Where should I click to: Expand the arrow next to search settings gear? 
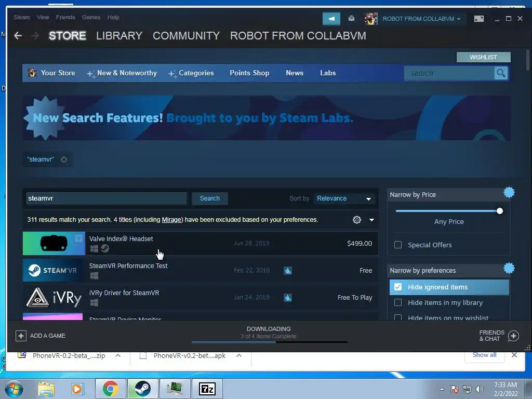pyautogui.click(x=371, y=220)
